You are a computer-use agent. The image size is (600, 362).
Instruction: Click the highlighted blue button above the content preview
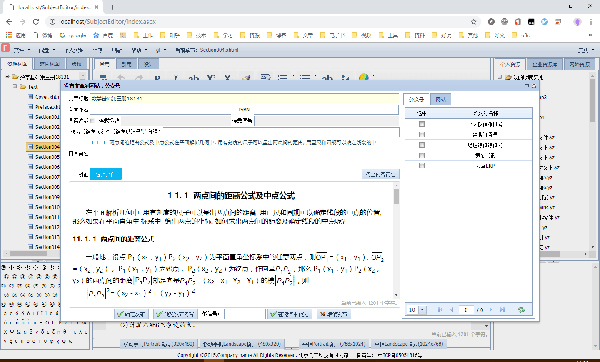click(106, 174)
